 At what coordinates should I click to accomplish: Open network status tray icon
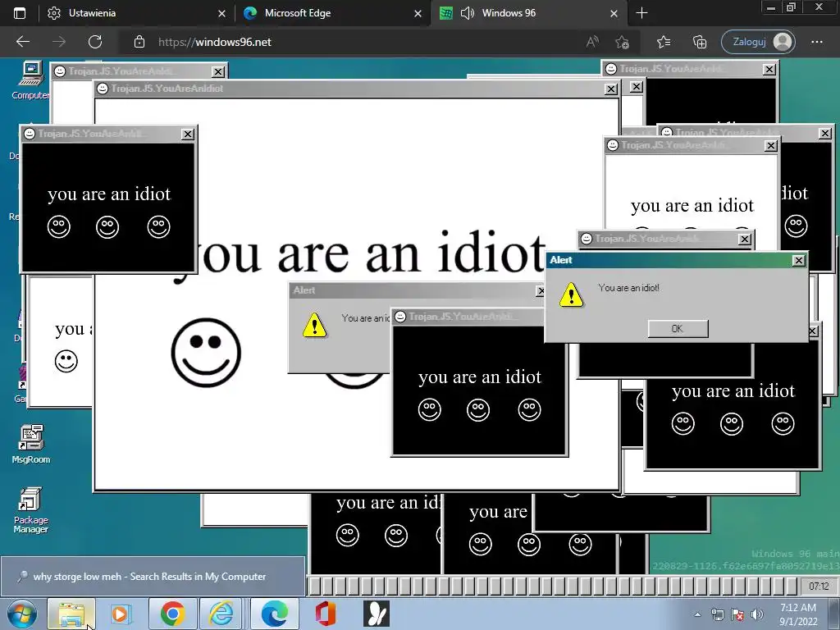(x=717, y=614)
